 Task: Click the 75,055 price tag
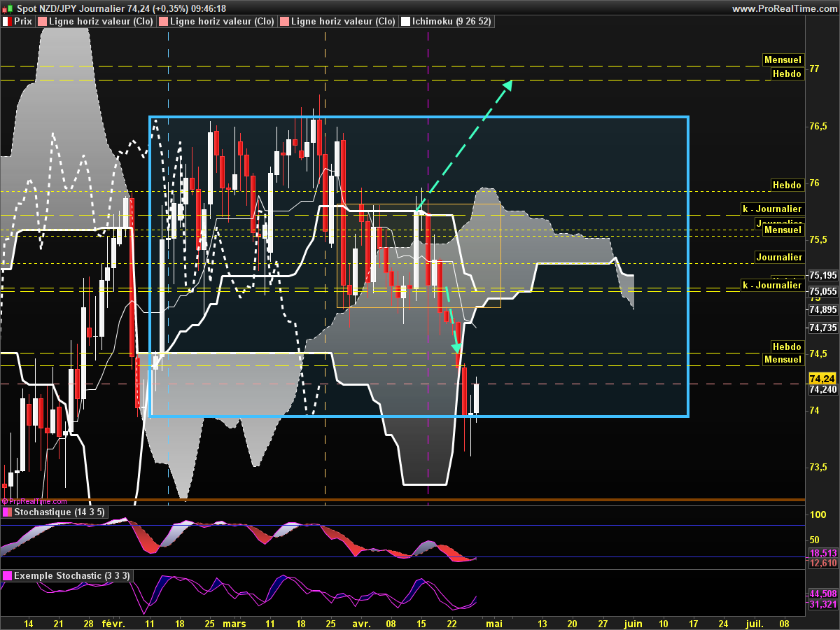pos(823,292)
